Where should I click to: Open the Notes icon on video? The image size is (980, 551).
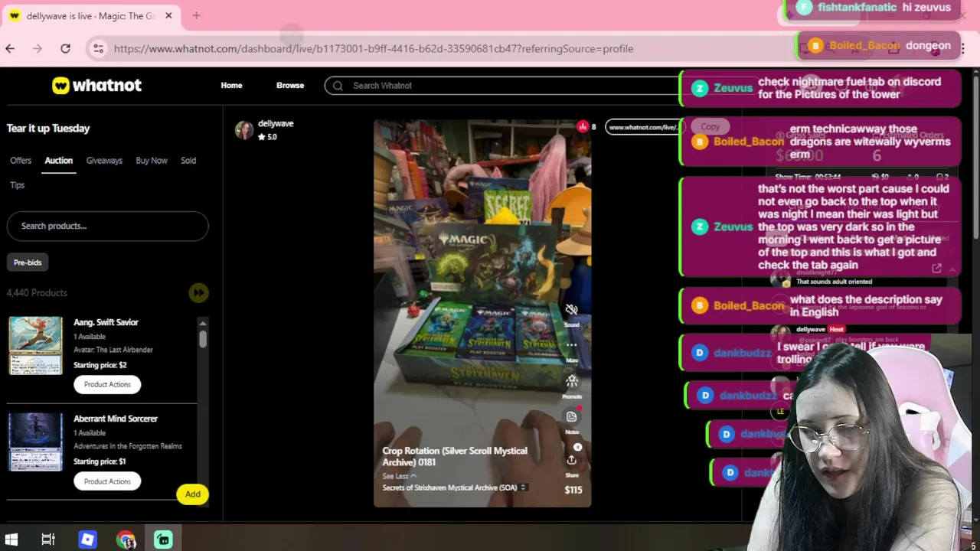[571, 416]
